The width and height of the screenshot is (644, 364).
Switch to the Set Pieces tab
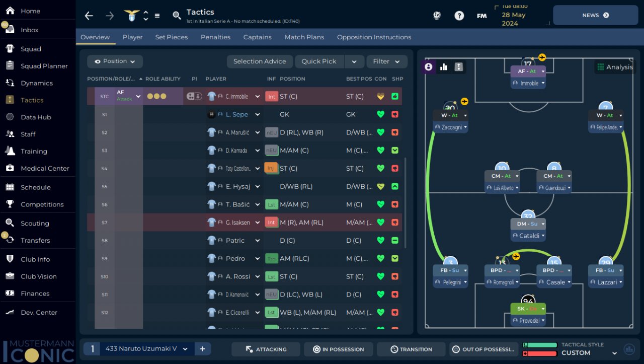coord(172,37)
